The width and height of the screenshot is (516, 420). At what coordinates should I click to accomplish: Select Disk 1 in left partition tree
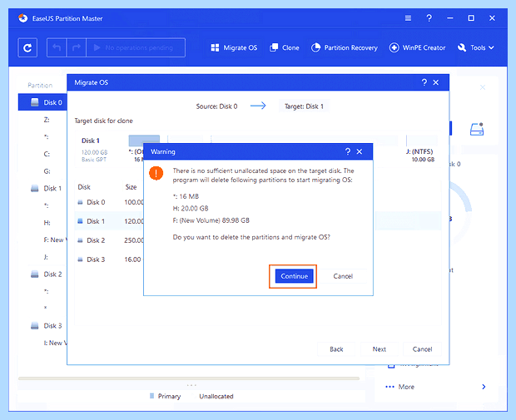[x=46, y=188]
